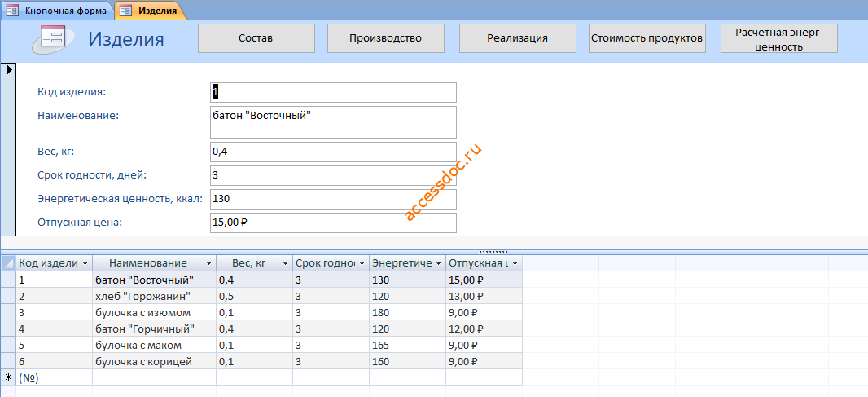
Task: Click the Наименование field label
Action: (x=79, y=115)
